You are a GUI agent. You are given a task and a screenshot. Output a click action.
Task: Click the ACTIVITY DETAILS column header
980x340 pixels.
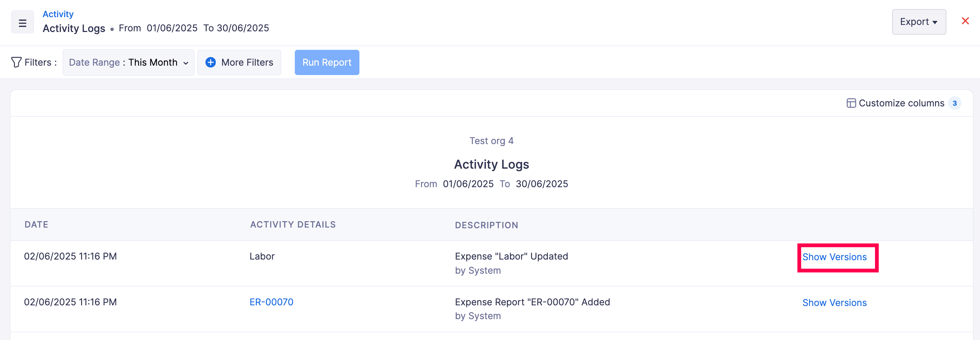(292, 225)
